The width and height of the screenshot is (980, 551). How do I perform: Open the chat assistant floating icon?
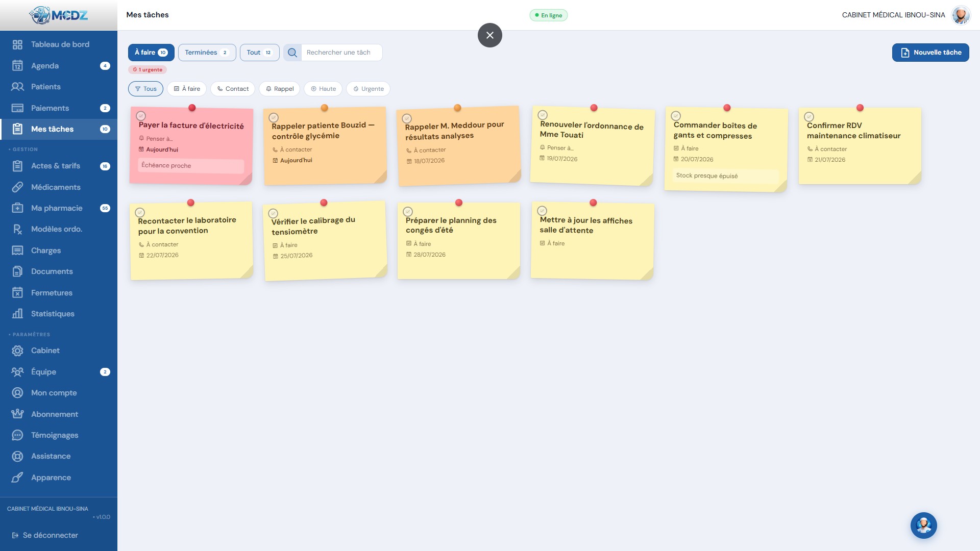click(923, 525)
